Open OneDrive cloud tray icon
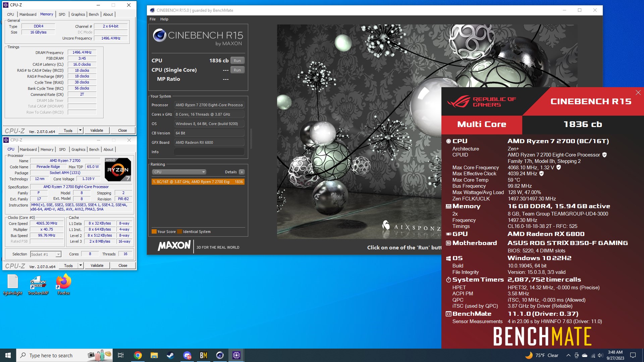 point(585,355)
